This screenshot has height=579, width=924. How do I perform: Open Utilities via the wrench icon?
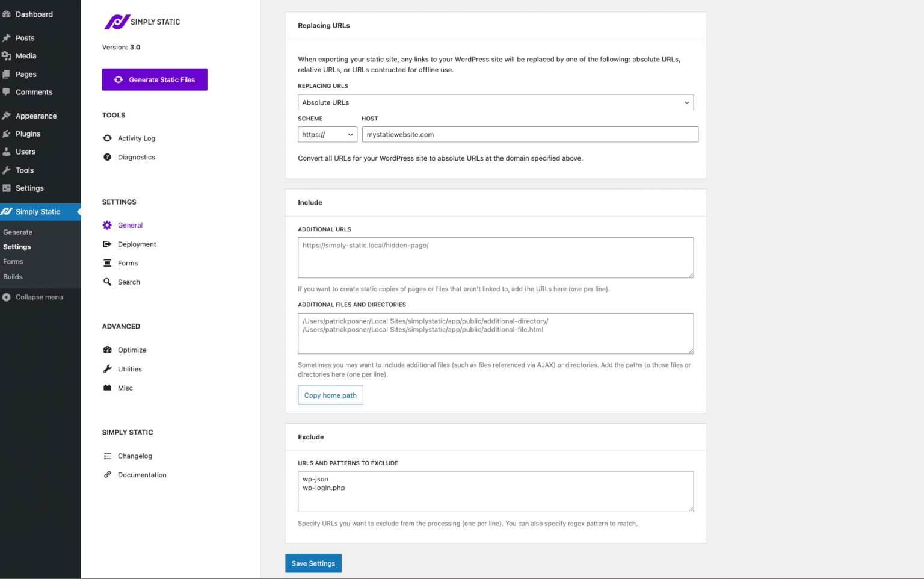tap(107, 369)
